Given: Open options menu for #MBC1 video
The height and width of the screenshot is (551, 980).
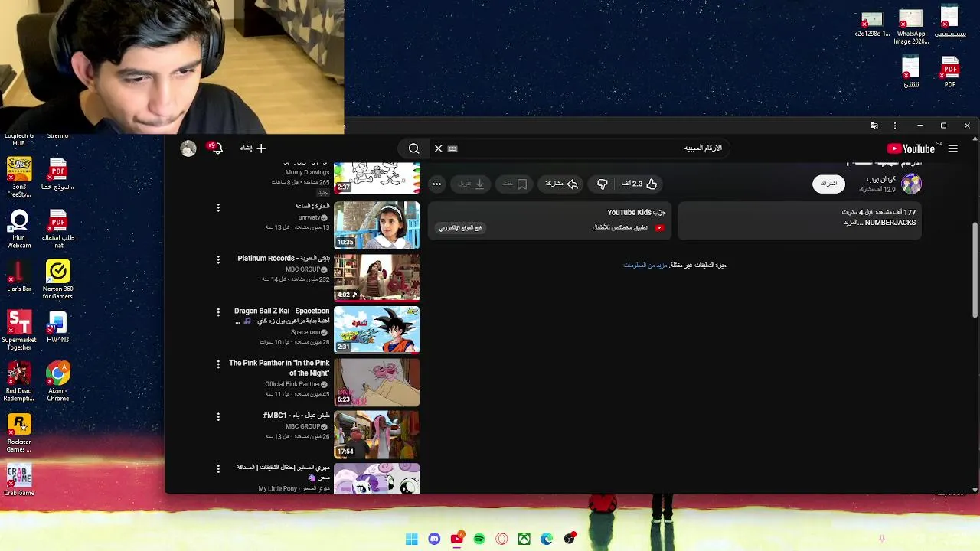Looking at the screenshot, I should click(x=218, y=417).
